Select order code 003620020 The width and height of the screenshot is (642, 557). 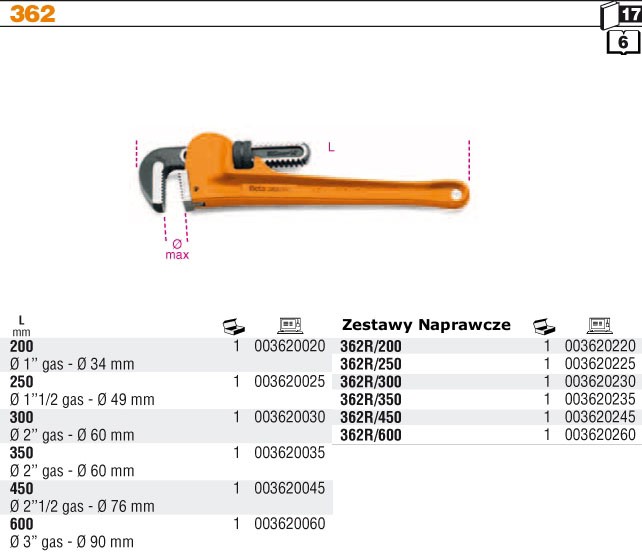pos(290,346)
